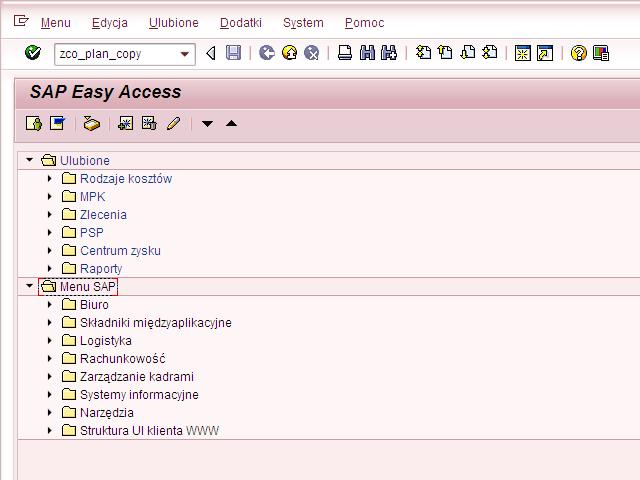This screenshot has width=640, height=480.
Task: Open the Edycja menu
Action: [110, 23]
